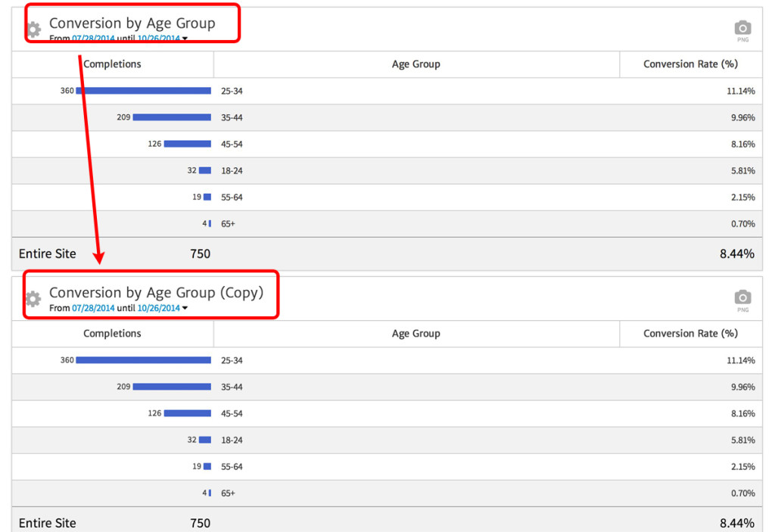Expand the date range dropdown arrow in the (Copy) widget
775x532 pixels.
(185, 308)
